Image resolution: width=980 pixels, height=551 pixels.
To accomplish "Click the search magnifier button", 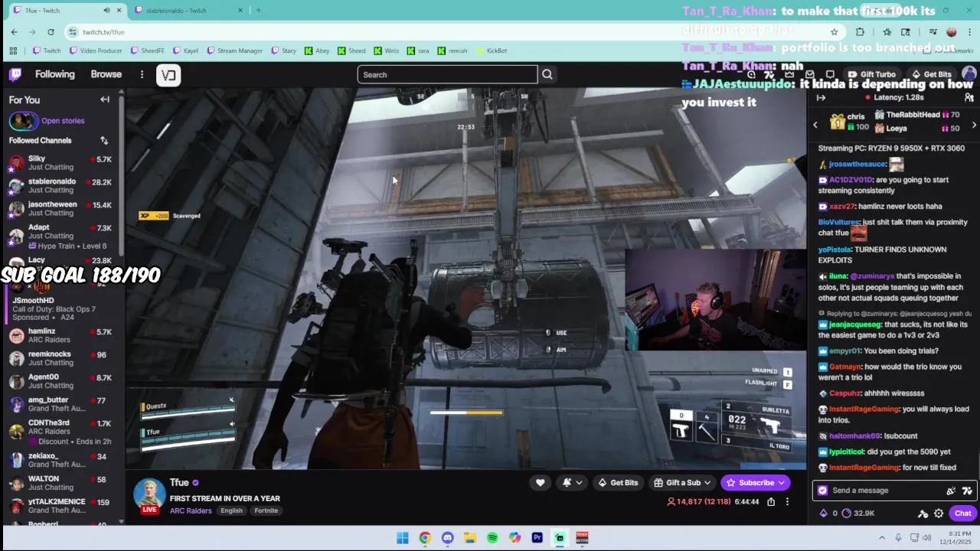I will (x=547, y=74).
